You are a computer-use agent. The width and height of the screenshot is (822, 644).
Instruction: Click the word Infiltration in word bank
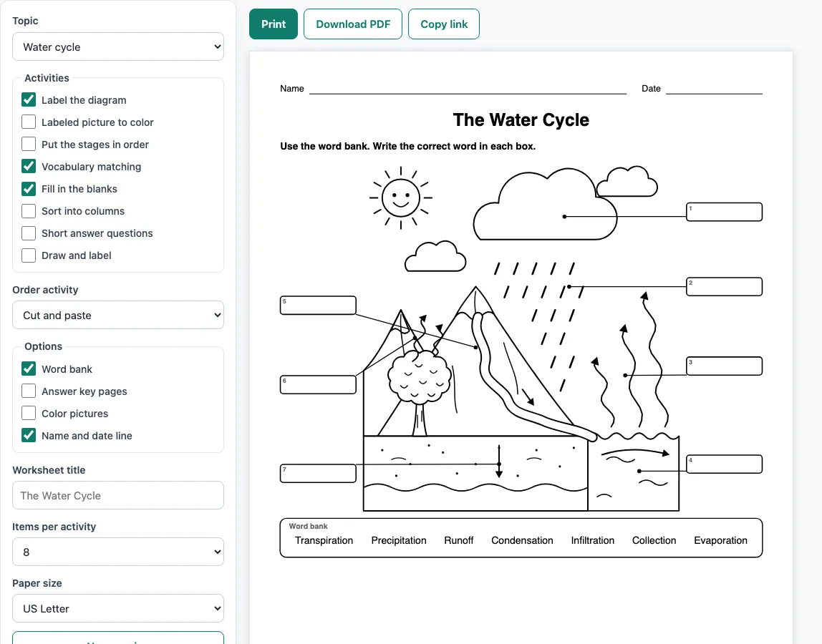coord(592,540)
